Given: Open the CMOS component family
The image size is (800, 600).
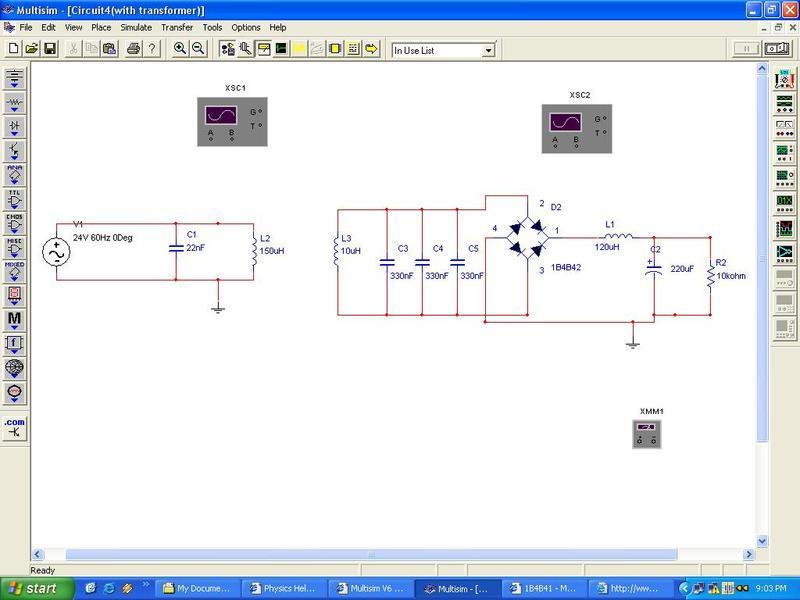Looking at the screenshot, I should coord(14,222).
